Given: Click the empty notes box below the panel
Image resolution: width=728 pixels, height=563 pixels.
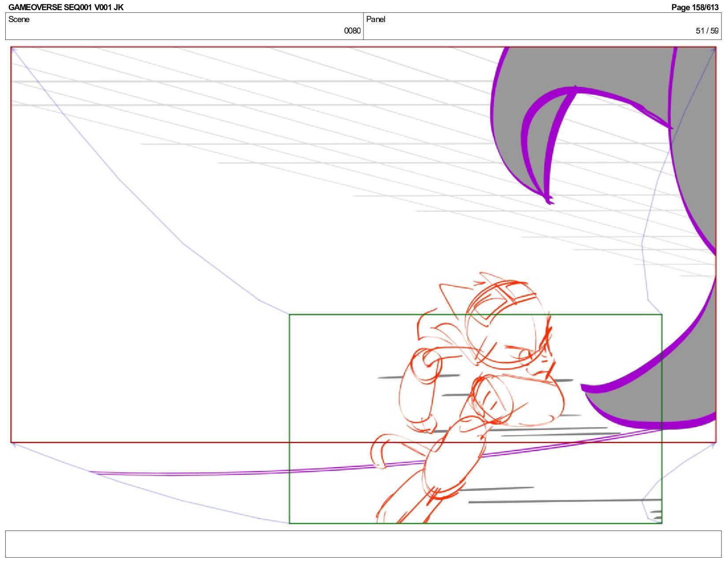Looking at the screenshot, I should [363, 544].
